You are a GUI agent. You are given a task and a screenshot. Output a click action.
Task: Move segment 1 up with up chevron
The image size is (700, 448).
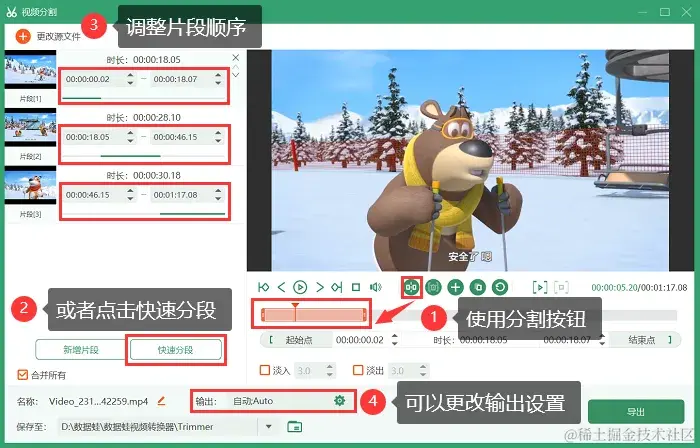pos(236,67)
